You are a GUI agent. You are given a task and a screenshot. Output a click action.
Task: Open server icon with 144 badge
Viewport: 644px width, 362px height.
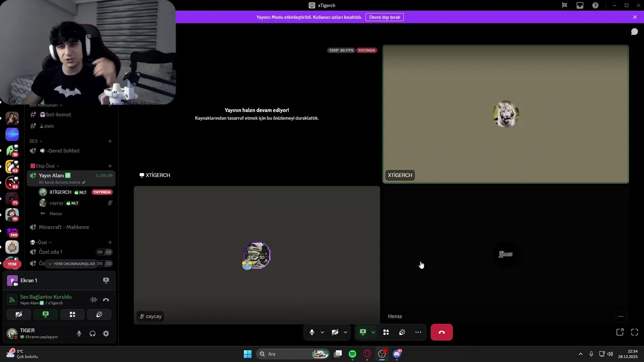coord(12,231)
